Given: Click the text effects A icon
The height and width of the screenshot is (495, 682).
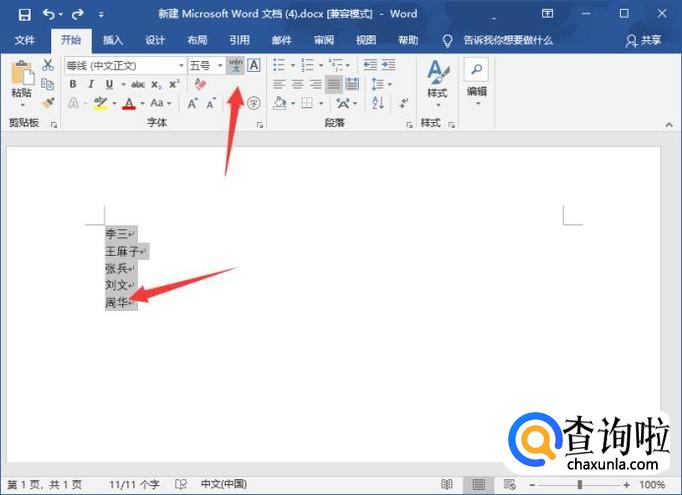Looking at the screenshot, I should click(x=74, y=104).
